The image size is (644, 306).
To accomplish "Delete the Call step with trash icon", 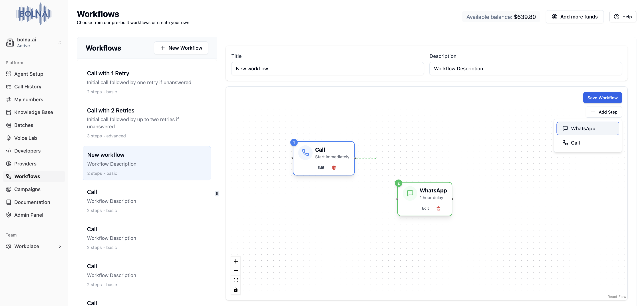I will [x=334, y=167].
